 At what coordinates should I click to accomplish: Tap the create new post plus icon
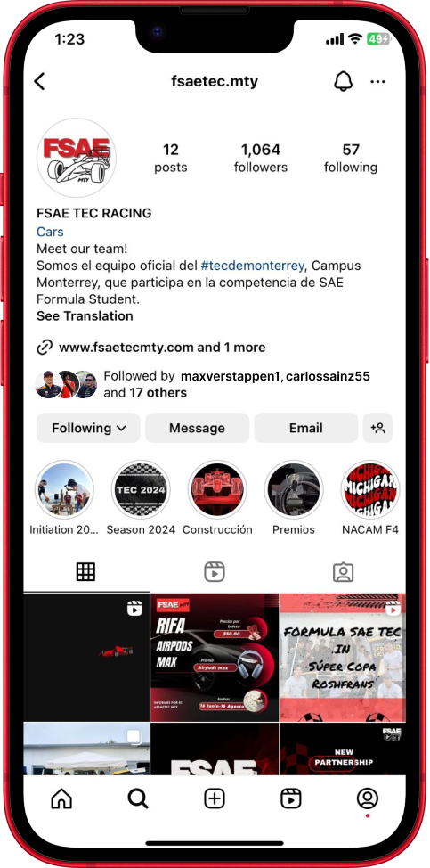tap(214, 798)
